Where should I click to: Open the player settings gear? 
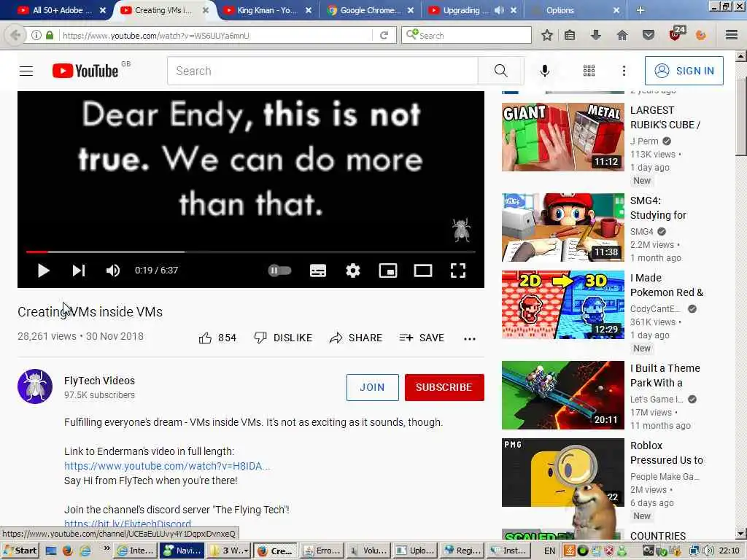(x=352, y=271)
